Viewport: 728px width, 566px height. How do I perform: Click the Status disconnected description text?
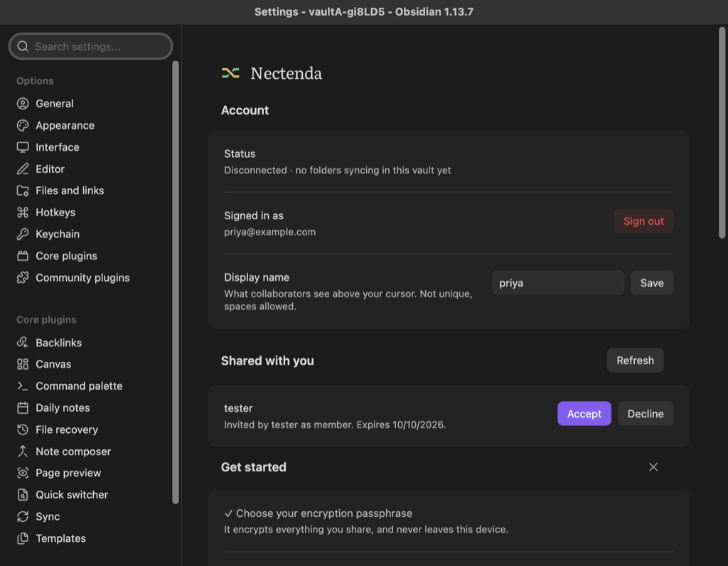click(338, 171)
